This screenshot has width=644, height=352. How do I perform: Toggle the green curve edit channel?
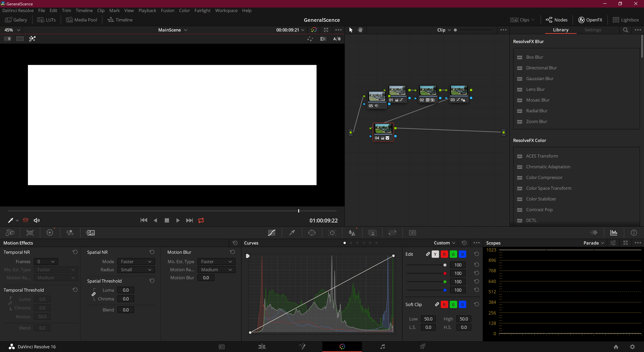click(453, 254)
